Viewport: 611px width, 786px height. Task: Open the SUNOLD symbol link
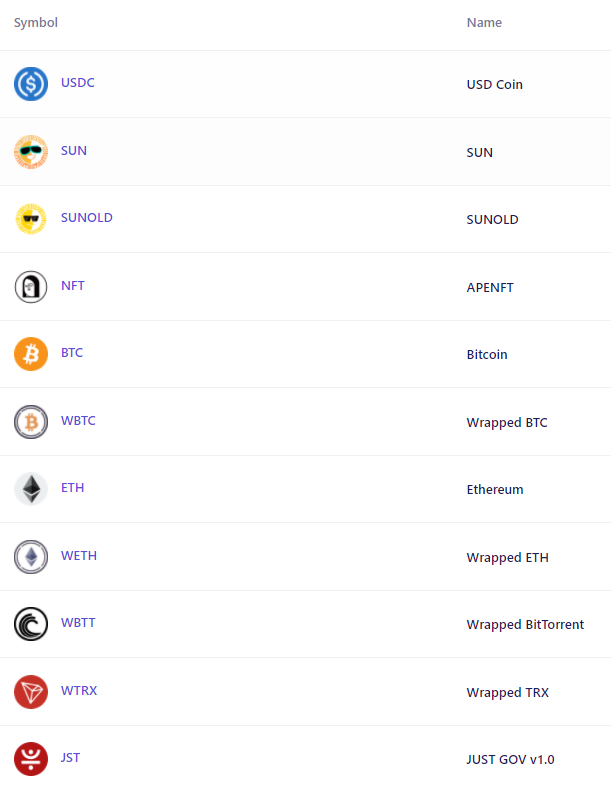[x=87, y=218]
